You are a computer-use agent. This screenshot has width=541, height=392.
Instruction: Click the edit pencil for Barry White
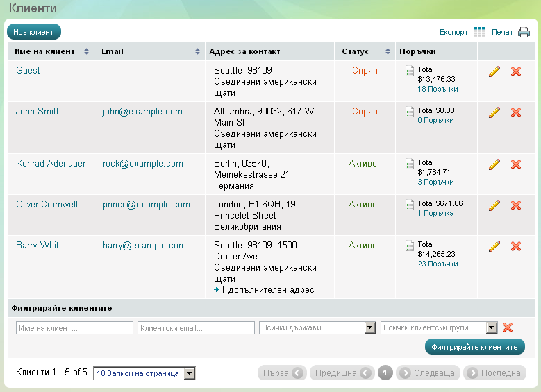494,246
